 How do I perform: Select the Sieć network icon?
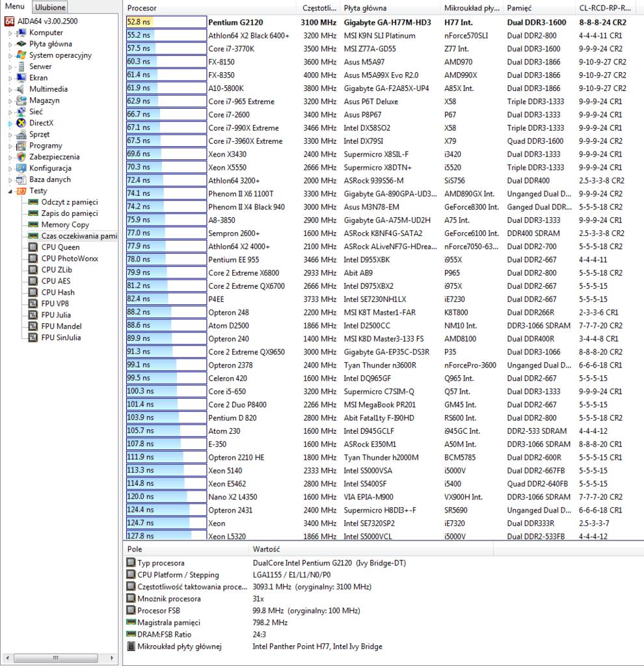(21, 112)
